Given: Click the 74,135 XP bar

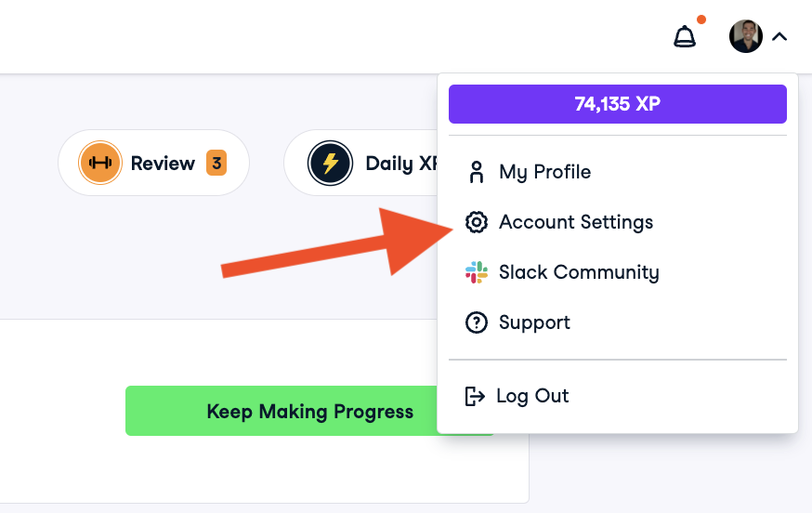Looking at the screenshot, I should (x=617, y=104).
